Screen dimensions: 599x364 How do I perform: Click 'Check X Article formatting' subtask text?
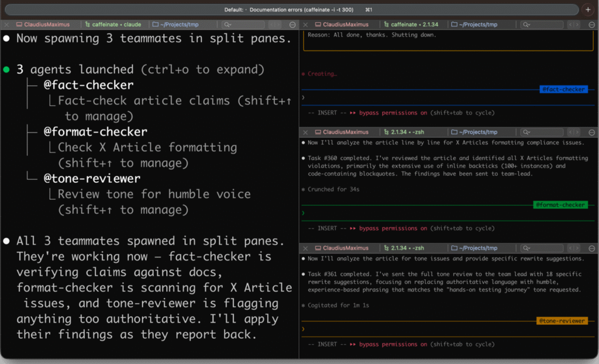coord(147,147)
